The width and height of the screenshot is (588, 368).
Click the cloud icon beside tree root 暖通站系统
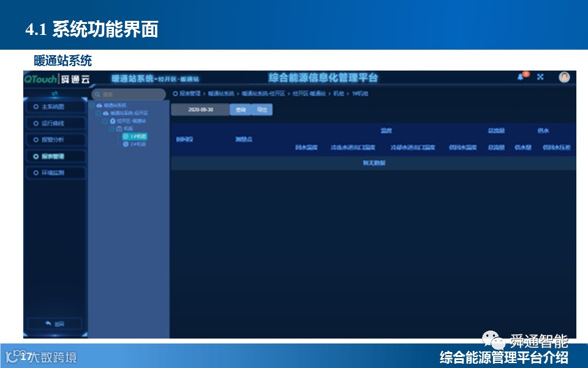point(99,105)
